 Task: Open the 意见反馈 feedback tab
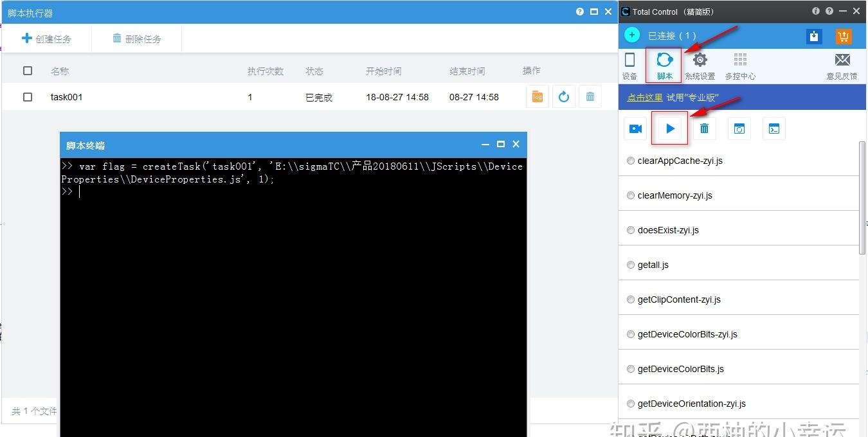coord(842,66)
